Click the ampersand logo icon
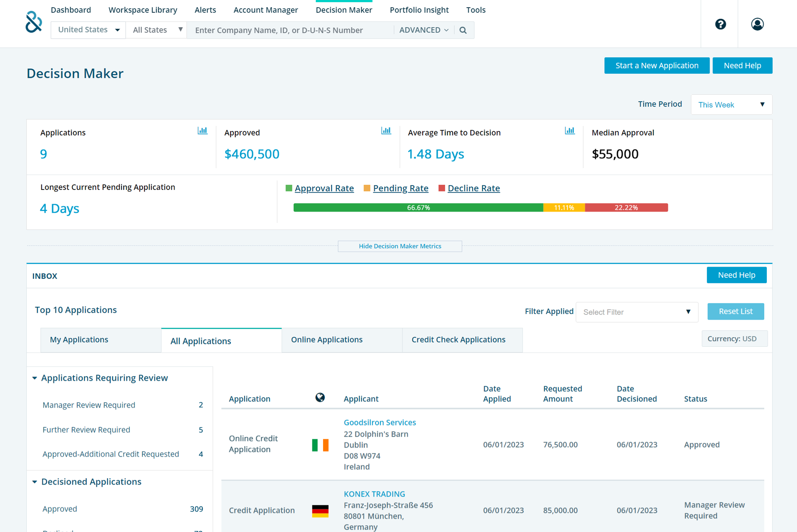Image resolution: width=797 pixels, height=532 pixels. click(34, 22)
